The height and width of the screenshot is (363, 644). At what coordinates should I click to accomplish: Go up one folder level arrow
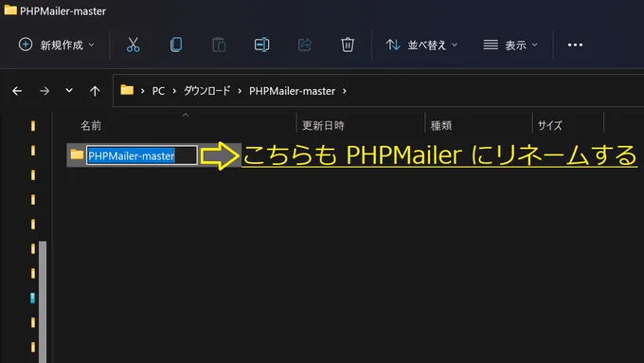click(95, 91)
